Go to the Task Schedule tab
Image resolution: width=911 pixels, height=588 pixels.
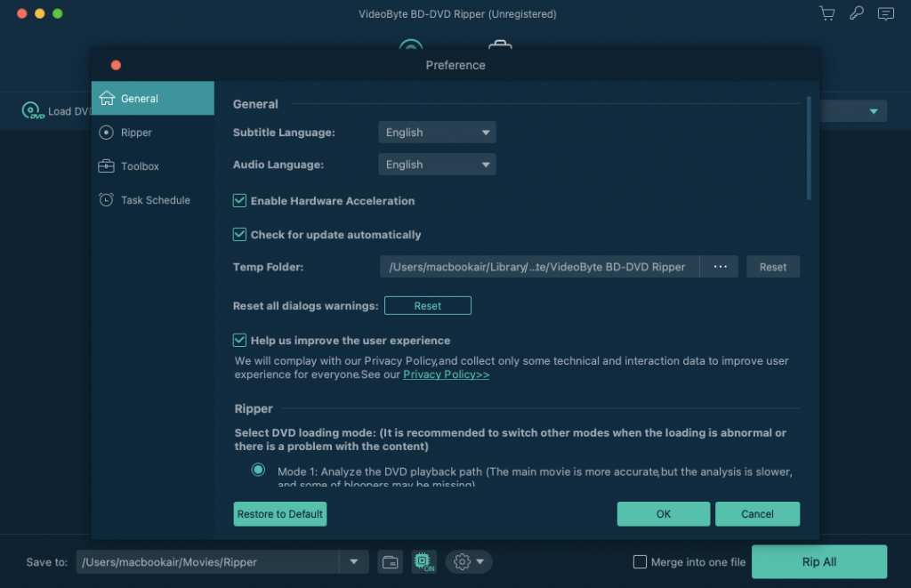click(153, 200)
